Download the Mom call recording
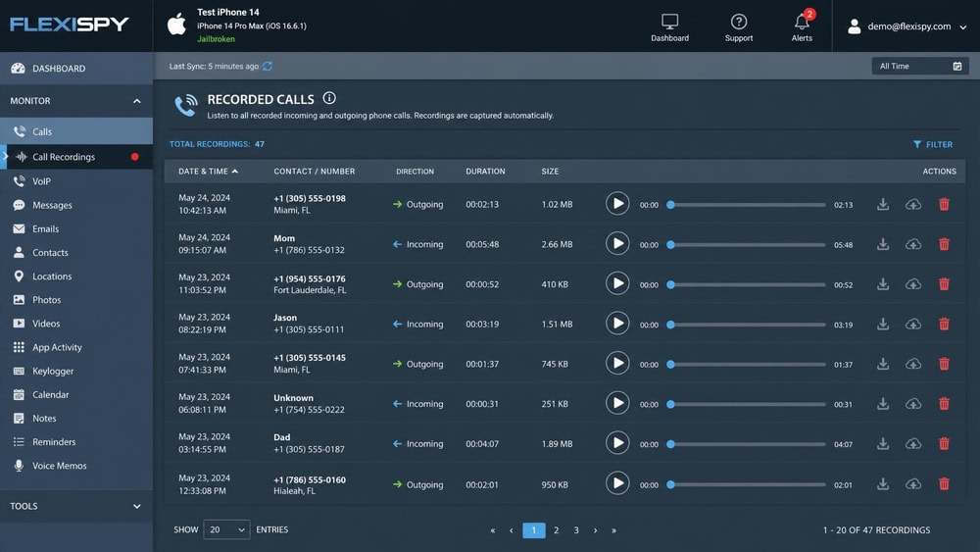 coord(883,244)
